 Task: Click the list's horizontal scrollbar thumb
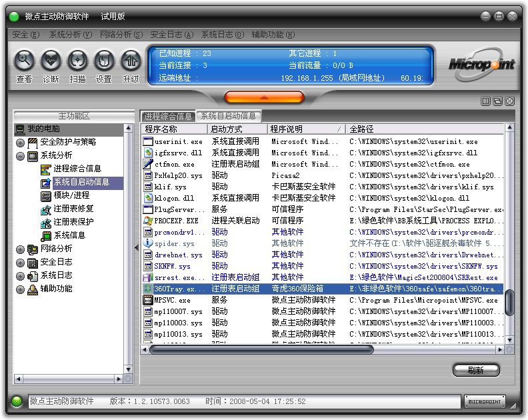261,349
